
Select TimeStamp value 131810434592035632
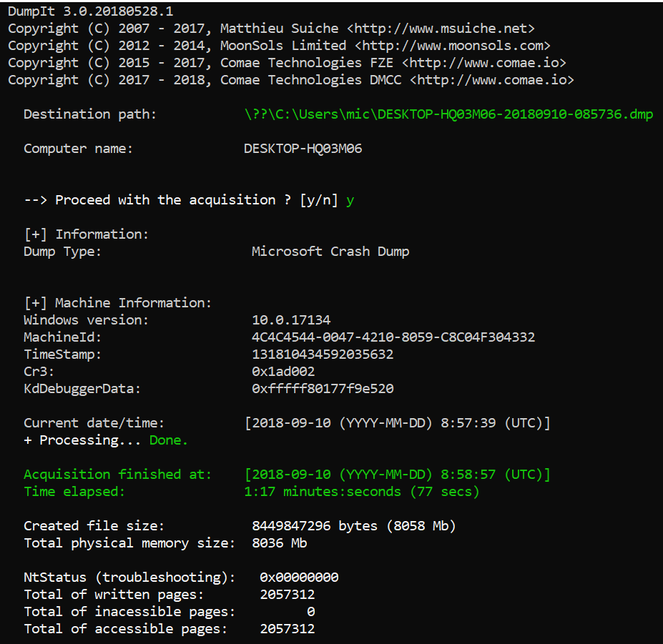pyautogui.click(x=323, y=355)
